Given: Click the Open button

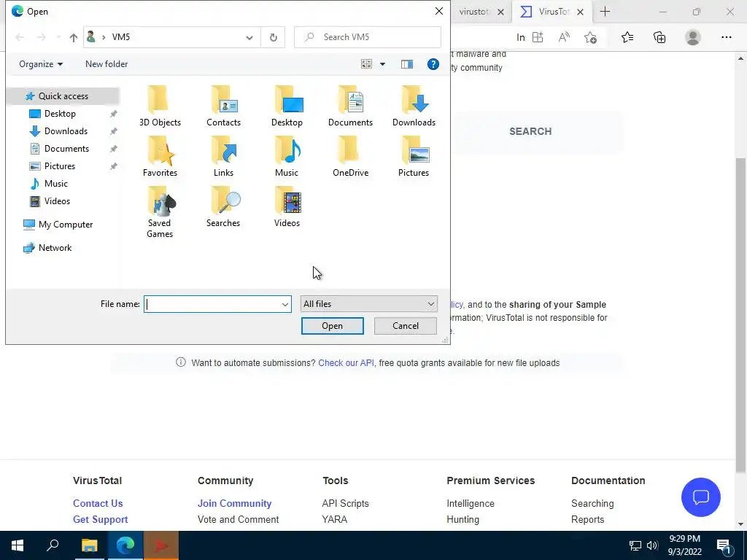Looking at the screenshot, I should 332,326.
